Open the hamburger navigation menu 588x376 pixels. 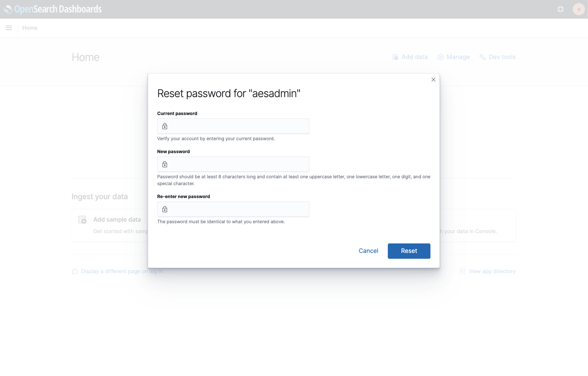tap(9, 28)
